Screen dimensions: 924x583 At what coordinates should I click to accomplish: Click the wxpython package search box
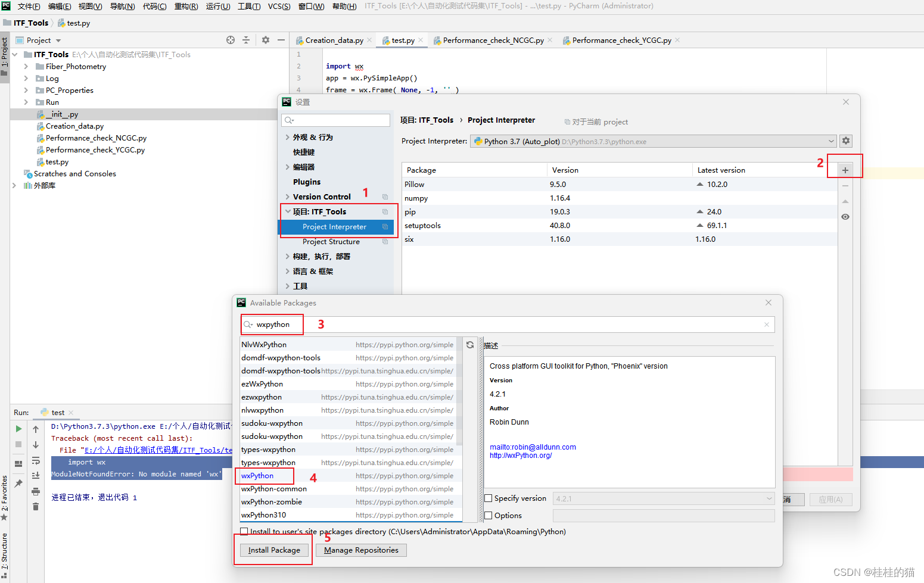pos(507,325)
